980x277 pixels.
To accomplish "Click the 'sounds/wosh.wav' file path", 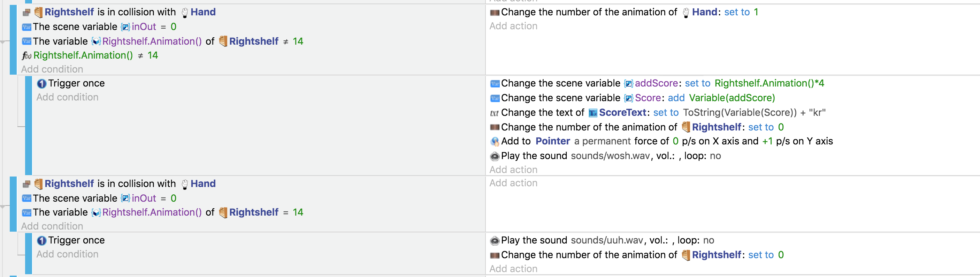I will [610, 156].
